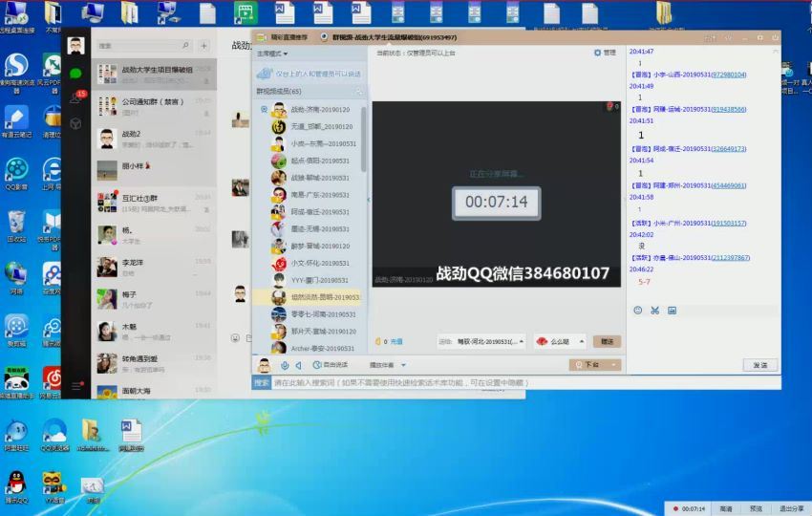Click the 自由说话 free-talk option

[x=330, y=365]
